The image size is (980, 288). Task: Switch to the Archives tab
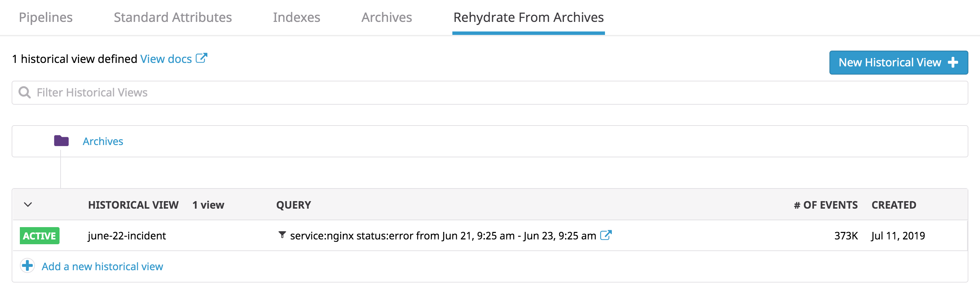386,17
